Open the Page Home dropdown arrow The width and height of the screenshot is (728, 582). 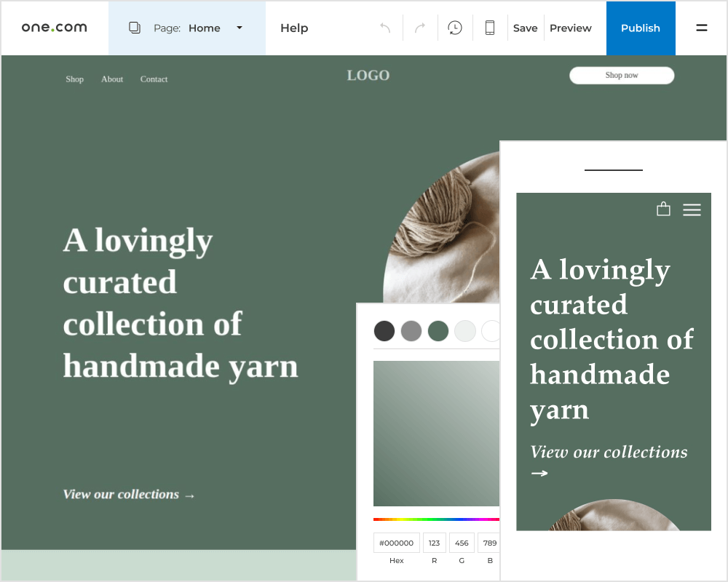[240, 28]
